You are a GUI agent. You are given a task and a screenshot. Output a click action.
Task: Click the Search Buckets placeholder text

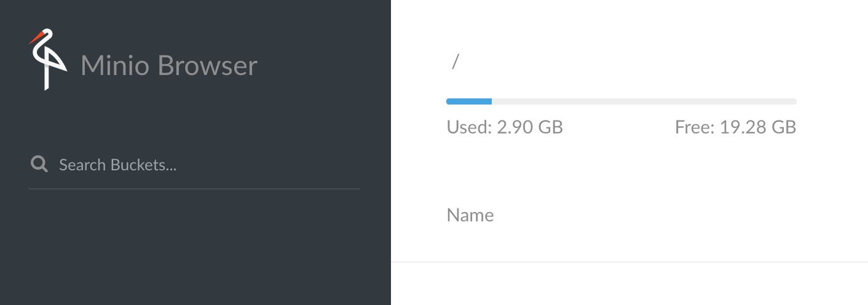[x=117, y=165]
